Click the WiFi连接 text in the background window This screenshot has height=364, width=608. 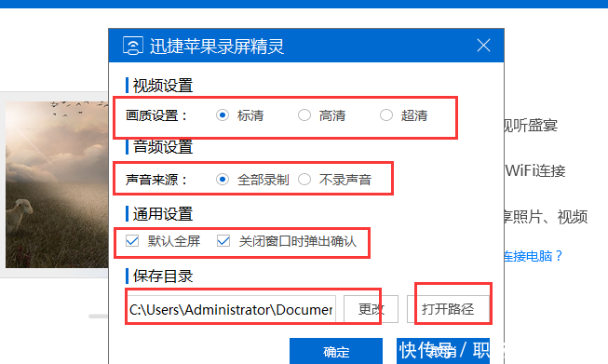point(535,170)
